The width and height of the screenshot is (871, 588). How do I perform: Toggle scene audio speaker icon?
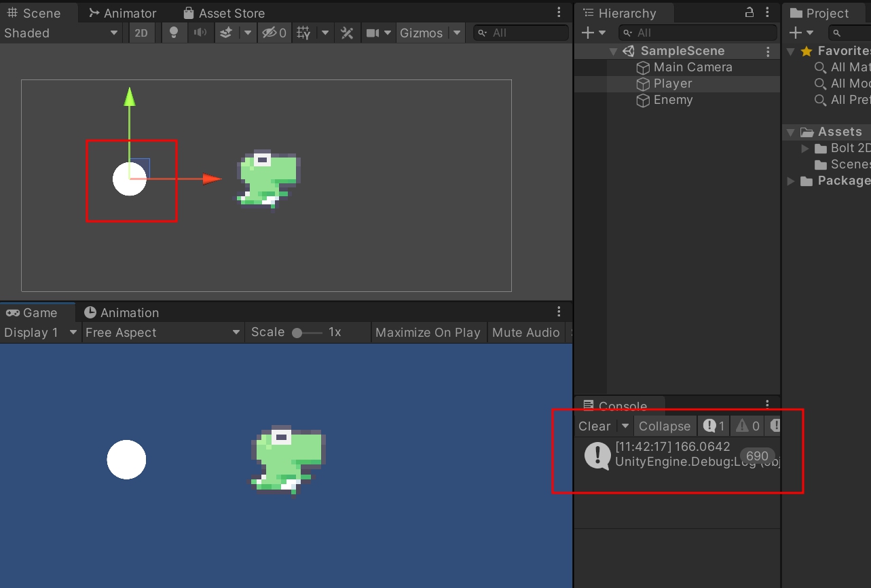coord(200,33)
